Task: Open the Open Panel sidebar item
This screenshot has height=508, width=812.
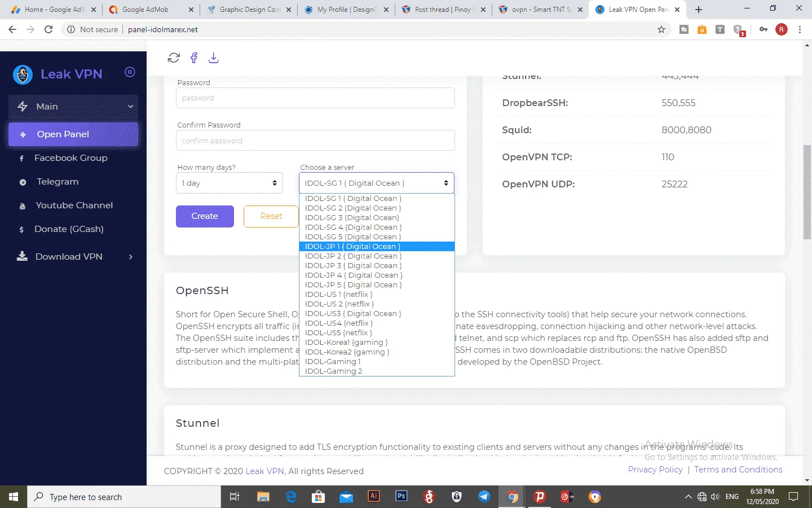Action: point(73,134)
